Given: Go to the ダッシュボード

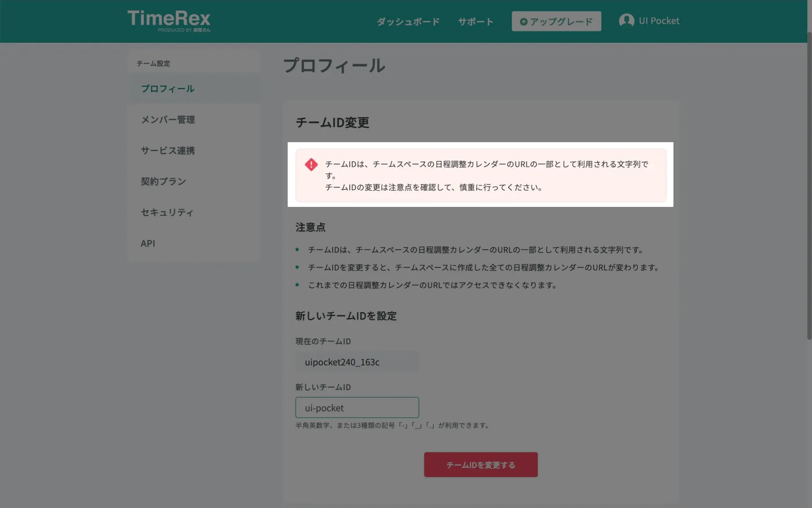Looking at the screenshot, I should 407,21.
